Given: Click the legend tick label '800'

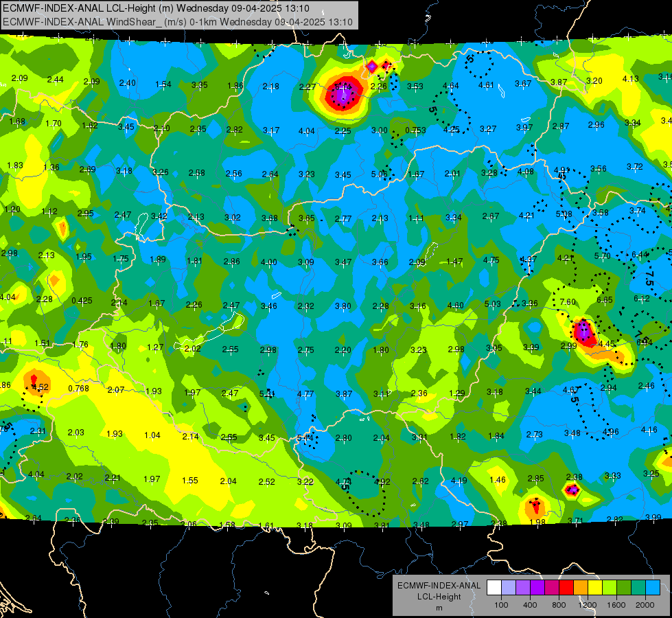Looking at the screenshot, I should coord(559,605).
